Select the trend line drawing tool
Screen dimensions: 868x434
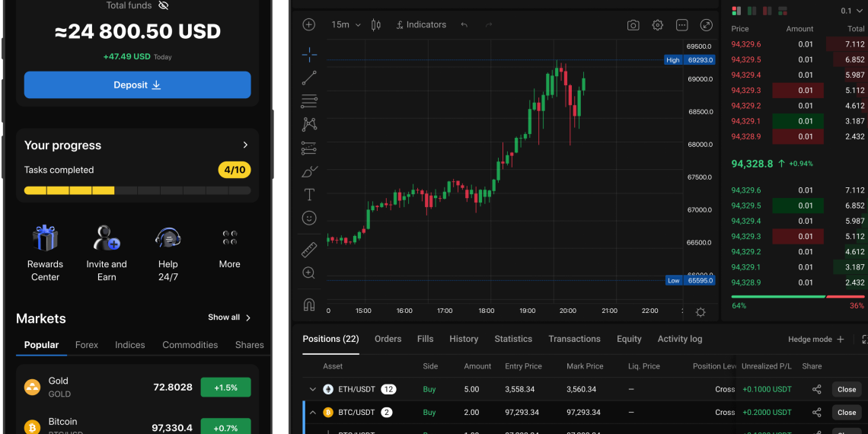[309, 78]
